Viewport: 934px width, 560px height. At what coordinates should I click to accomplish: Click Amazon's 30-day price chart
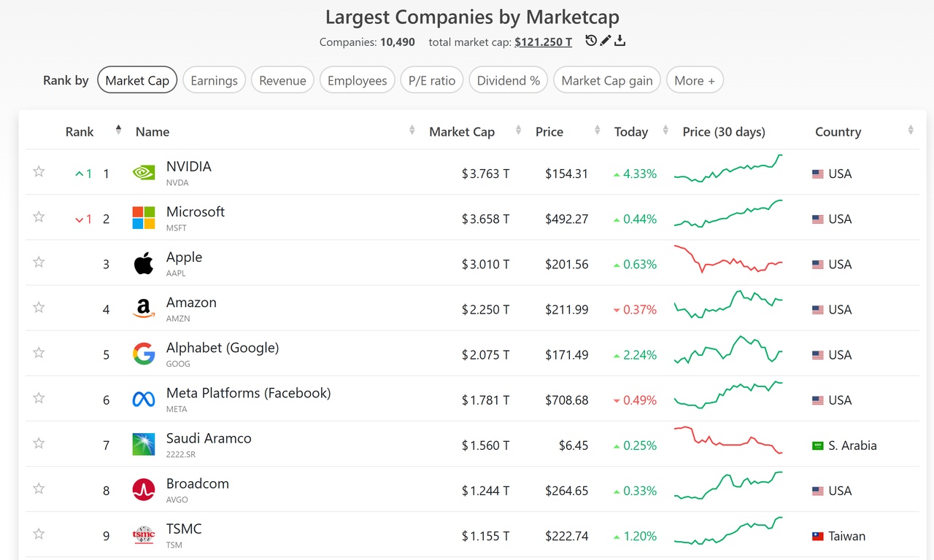pyautogui.click(x=728, y=305)
